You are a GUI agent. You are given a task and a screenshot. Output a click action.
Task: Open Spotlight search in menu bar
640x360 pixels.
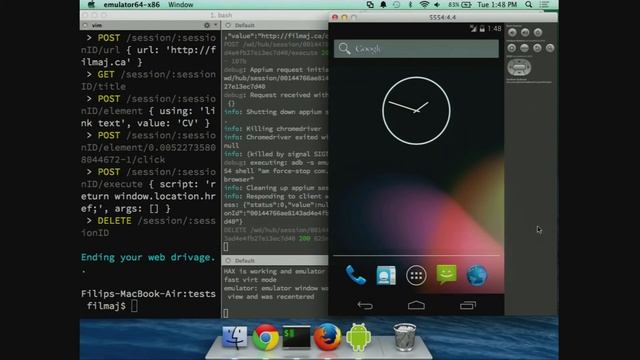(x=529, y=4)
